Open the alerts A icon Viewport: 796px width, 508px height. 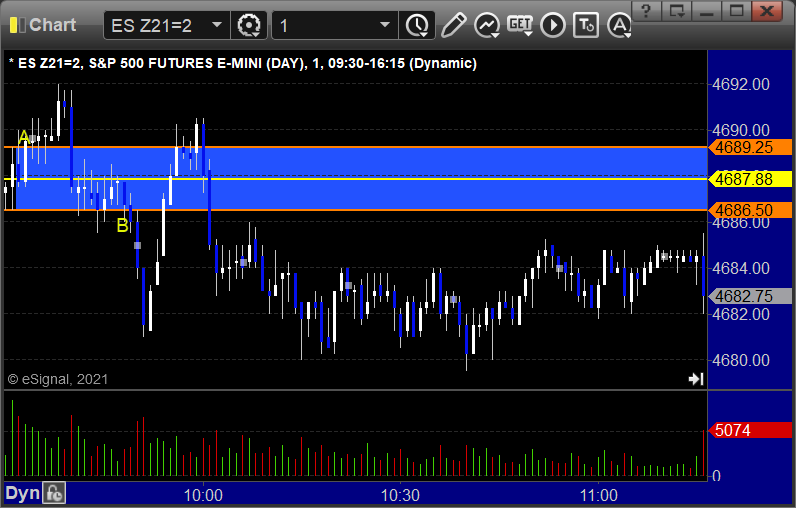(619, 25)
